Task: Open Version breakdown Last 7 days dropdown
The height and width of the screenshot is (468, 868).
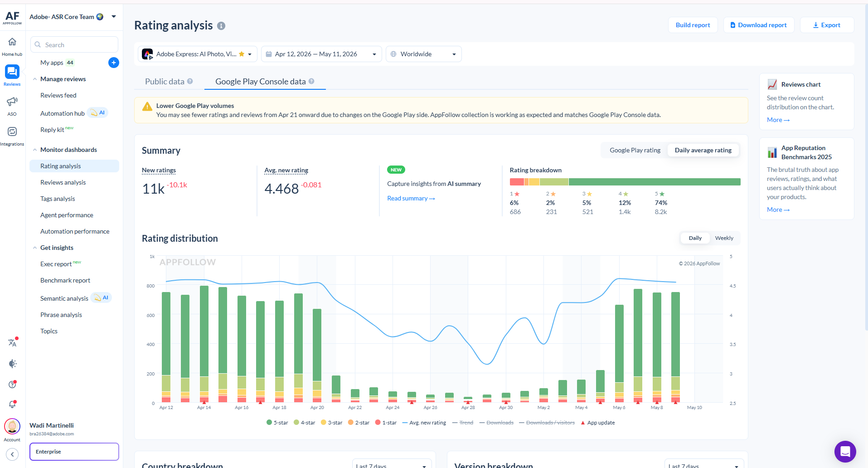Action: (x=704, y=464)
